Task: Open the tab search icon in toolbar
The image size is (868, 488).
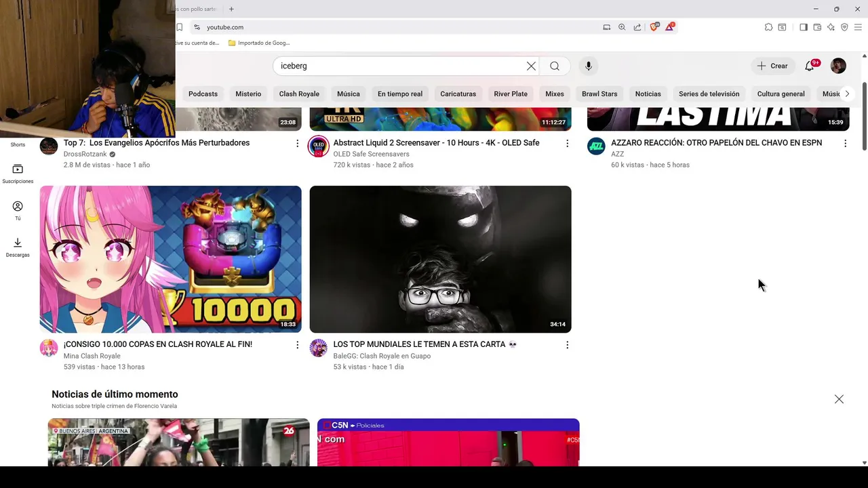Action: pos(782,27)
